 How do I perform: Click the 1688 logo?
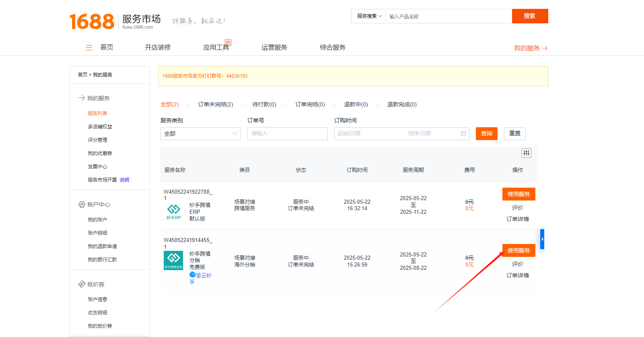92,21
